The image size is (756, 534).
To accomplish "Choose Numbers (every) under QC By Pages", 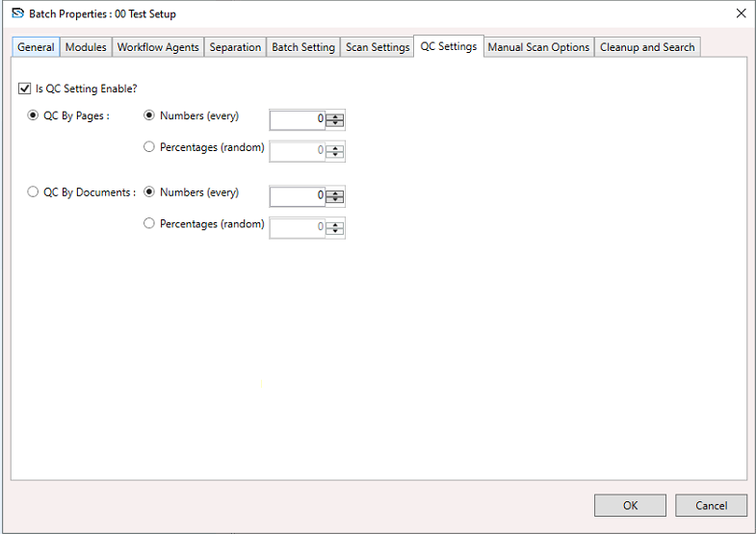I will (149, 115).
